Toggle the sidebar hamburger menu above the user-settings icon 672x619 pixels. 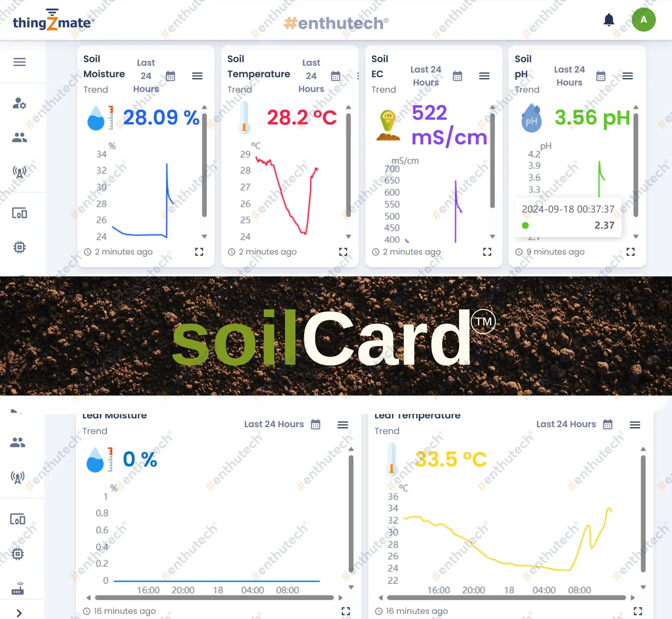[19, 62]
